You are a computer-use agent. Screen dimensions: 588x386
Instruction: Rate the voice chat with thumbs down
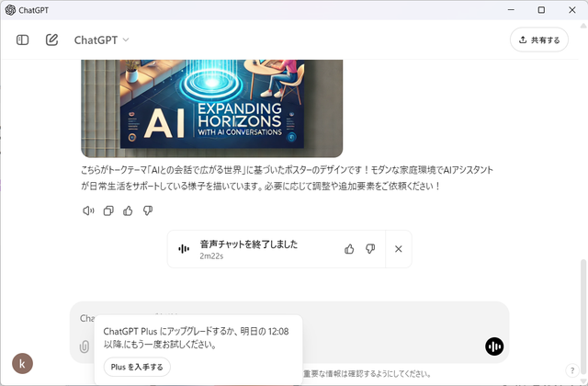tap(370, 249)
